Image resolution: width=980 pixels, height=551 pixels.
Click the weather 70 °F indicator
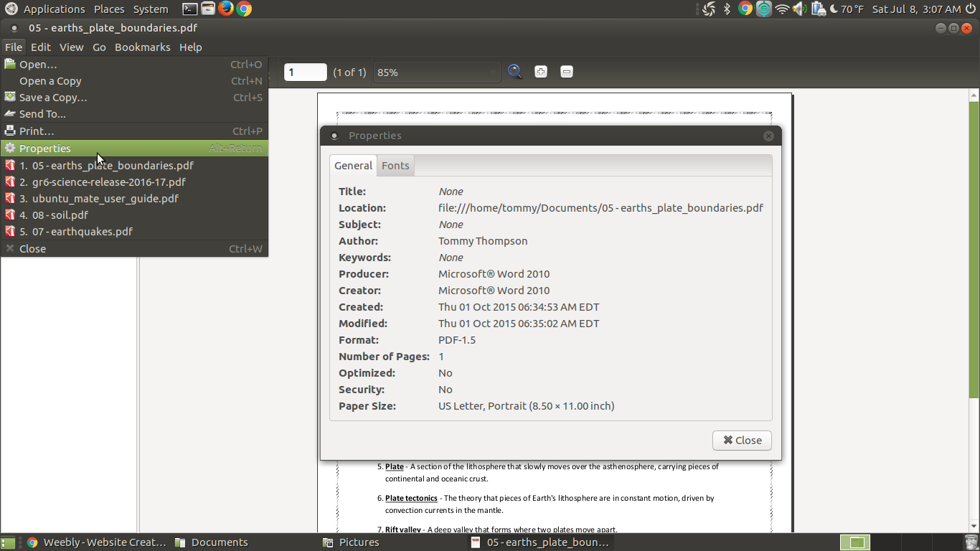847,9
